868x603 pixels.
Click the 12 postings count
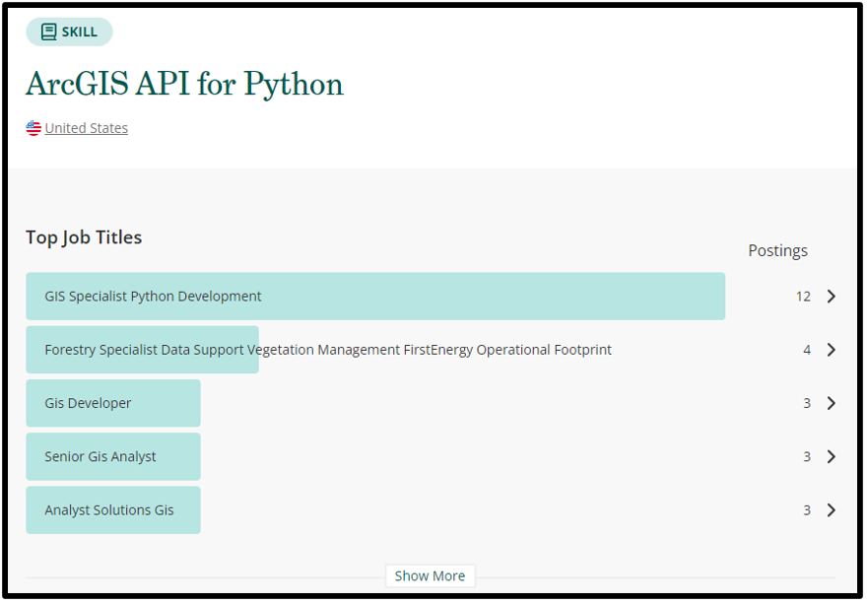tap(803, 297)
